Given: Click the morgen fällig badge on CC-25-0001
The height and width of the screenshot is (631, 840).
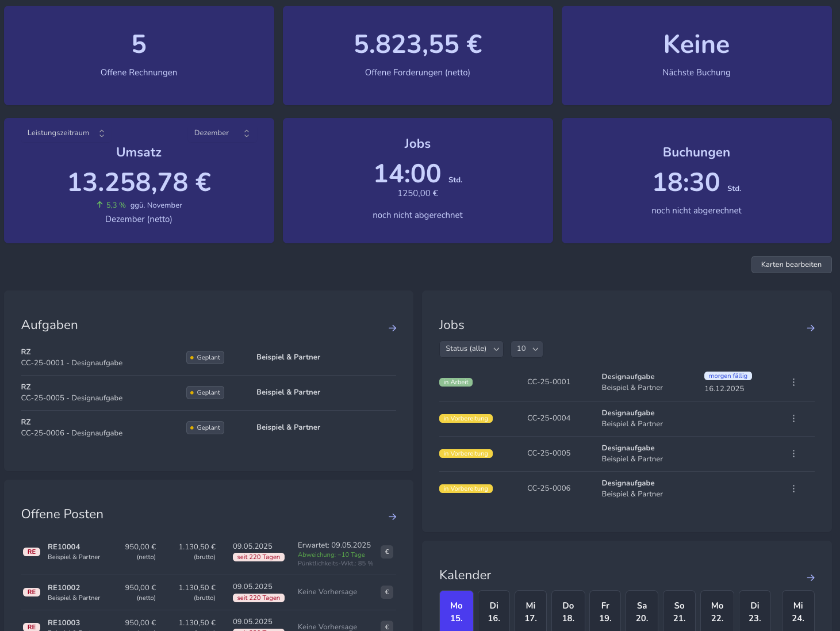Looking at the screenshot, I should point(728,376).
